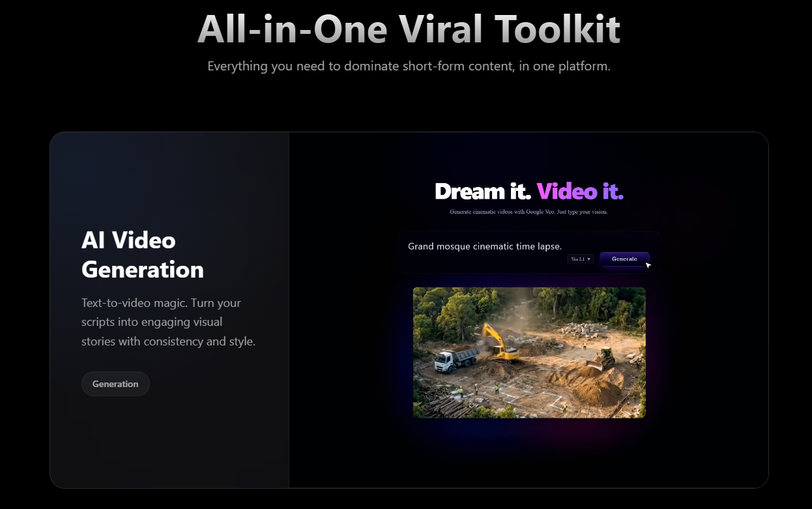Click the 'All-in-One Viral Toolkit' headline
812x509 pixels.
[409, 29]
